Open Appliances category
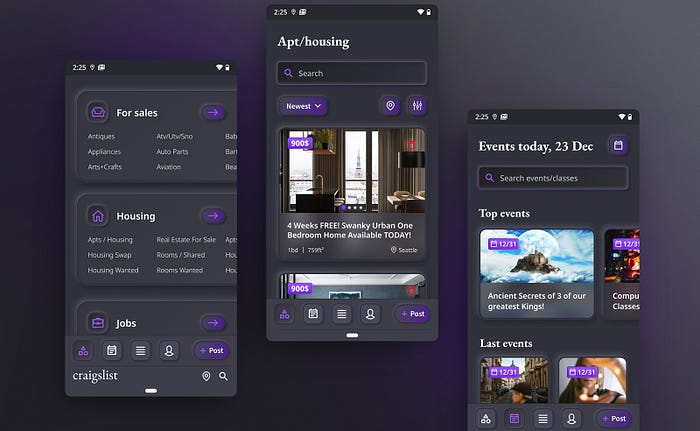Screen dimensions: 700x431 (x=104, y=151)
